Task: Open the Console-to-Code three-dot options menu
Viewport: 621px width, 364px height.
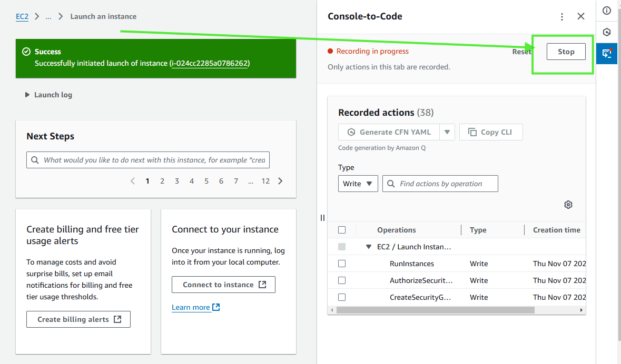Action: pos(562,17)
